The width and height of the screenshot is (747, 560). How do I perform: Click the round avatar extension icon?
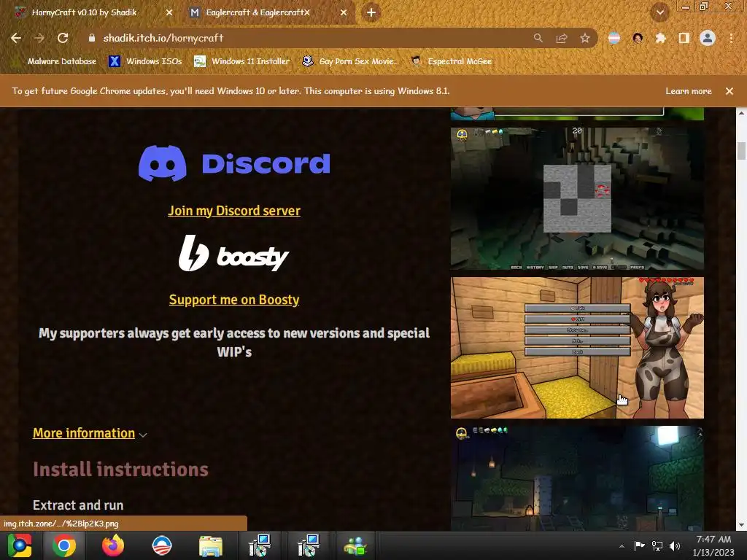pos(638,38)
